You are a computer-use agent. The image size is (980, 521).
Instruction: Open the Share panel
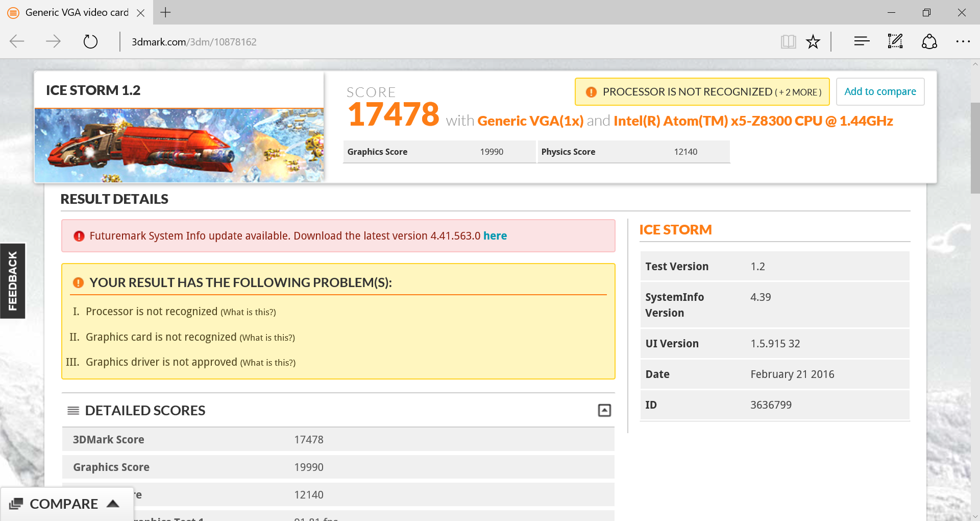tap(929, 41)
